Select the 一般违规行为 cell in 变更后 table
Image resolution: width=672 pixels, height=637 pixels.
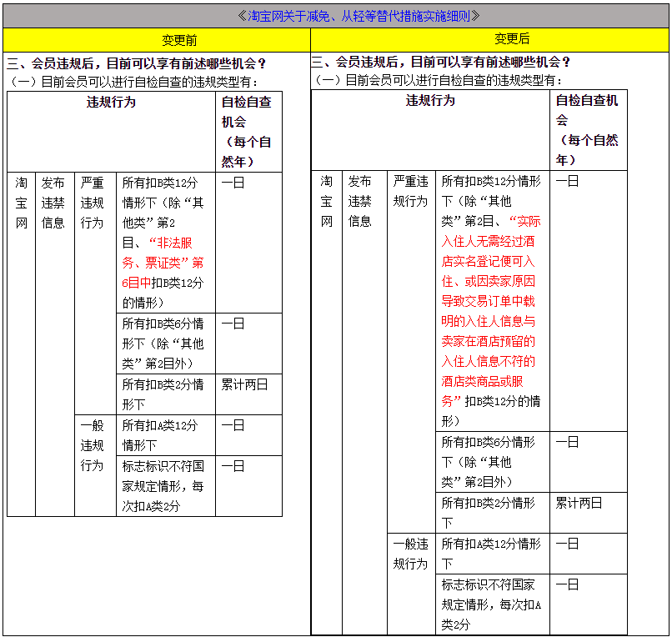pyautogui.click(x=411, y=584)
